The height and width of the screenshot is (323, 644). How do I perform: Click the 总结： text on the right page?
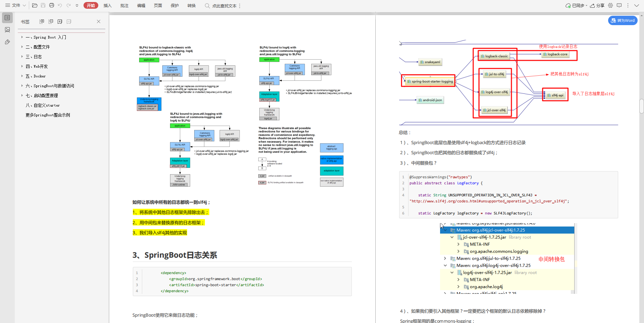click(405, 132)
